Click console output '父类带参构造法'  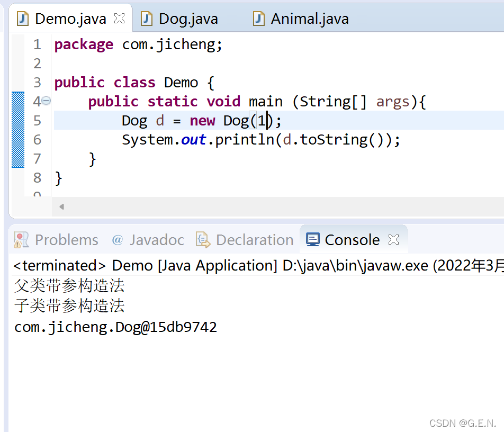click(x=69, y=285)
